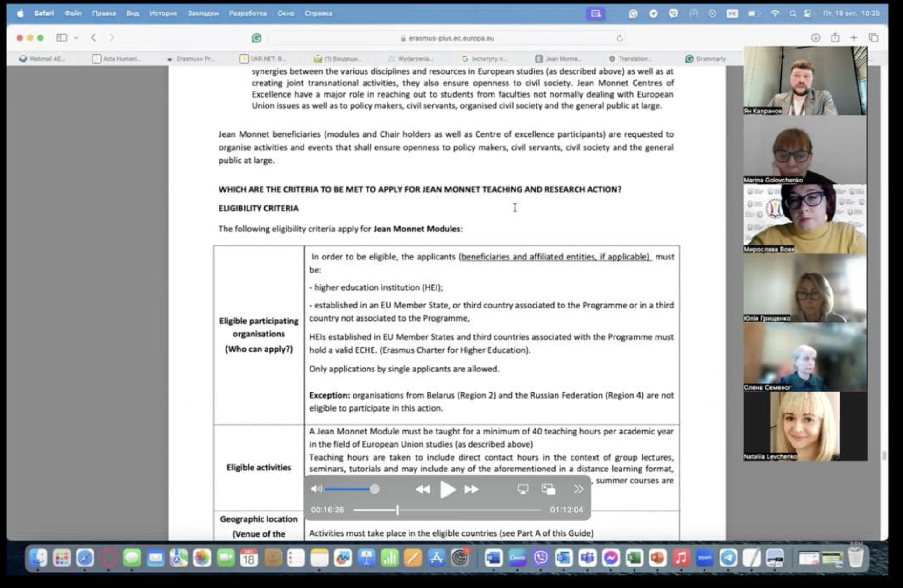Viewport: 903px width, 588px height.
Task: Open the История menu
Action: 163,14
